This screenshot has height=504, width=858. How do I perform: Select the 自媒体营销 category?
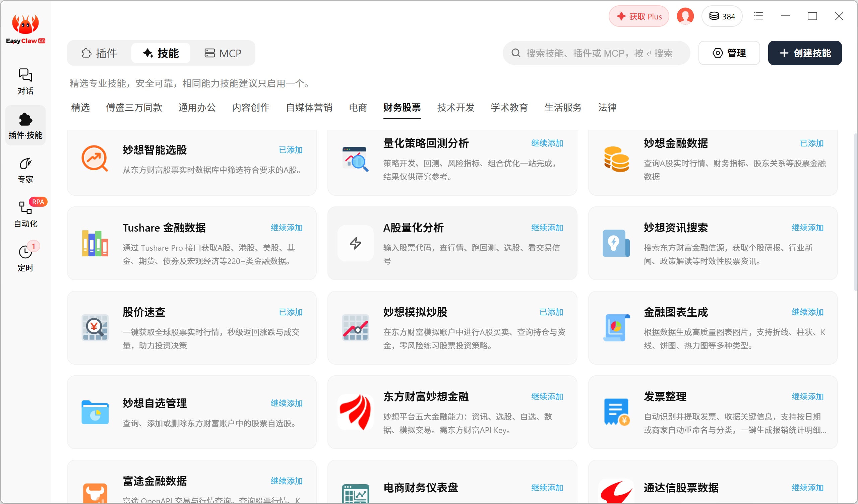coord(309,108)
